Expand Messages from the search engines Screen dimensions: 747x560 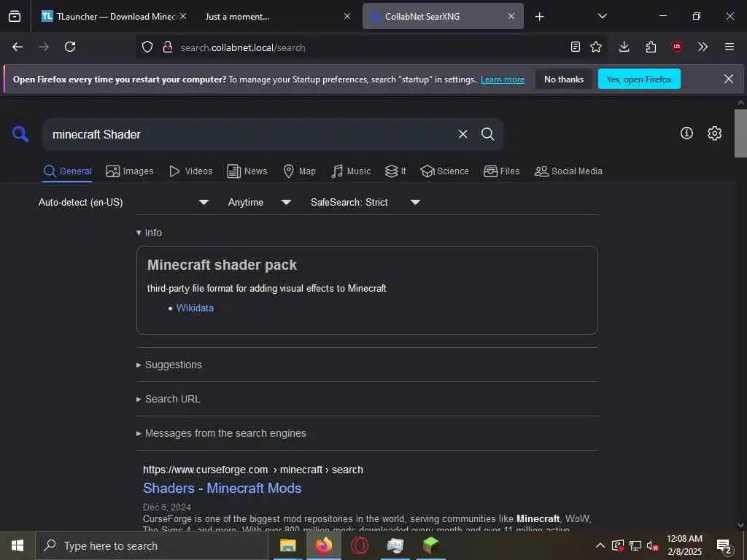point(221,433)
